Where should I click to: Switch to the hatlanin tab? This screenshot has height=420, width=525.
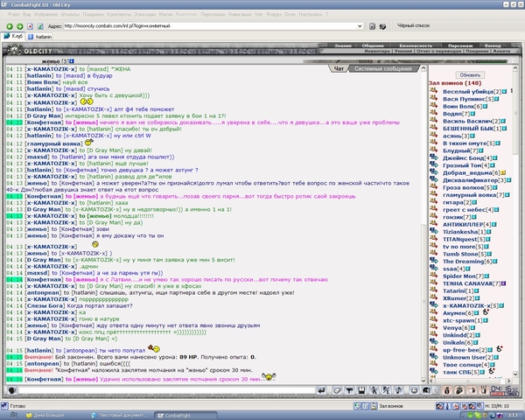pos(39,37)
